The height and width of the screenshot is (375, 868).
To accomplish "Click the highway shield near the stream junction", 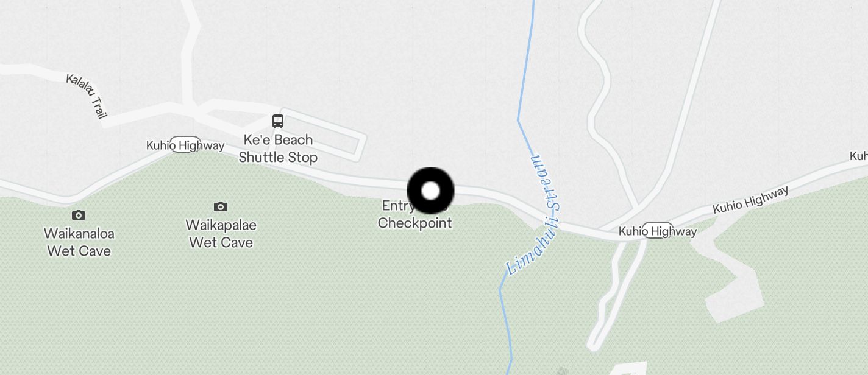I will 657,231.
